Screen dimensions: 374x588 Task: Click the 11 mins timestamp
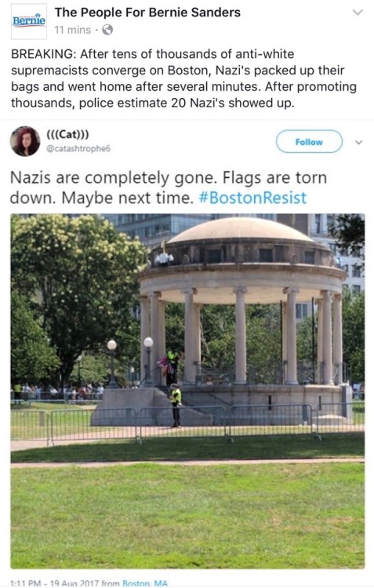(x=73, y=30)
